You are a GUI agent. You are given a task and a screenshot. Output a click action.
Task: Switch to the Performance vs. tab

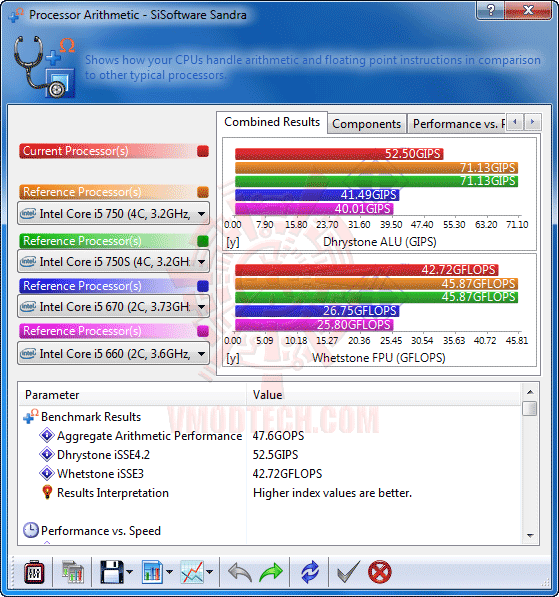point(457,124)
